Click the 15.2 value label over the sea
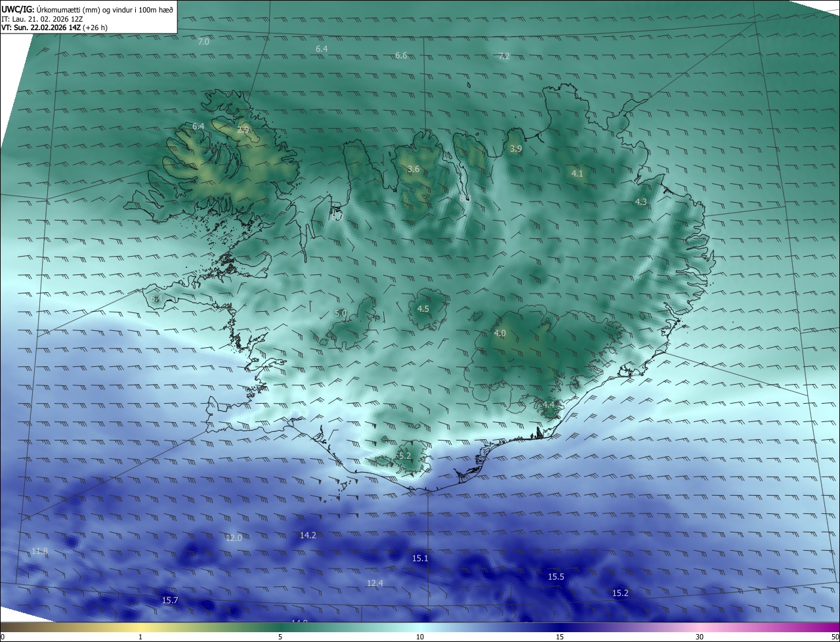The height and width of the screenshot is (642, 840). point(620,593)
